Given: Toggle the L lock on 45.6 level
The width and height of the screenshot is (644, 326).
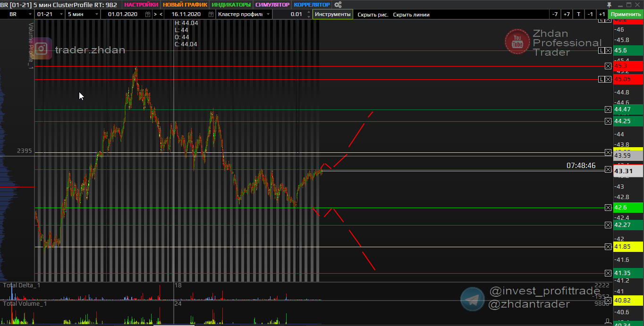Looking at the screenshot, I should (602, 50).
